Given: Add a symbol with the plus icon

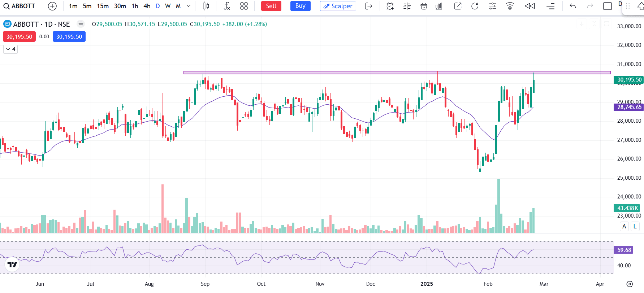Looking at the screenshot, I should coord(52,6).
